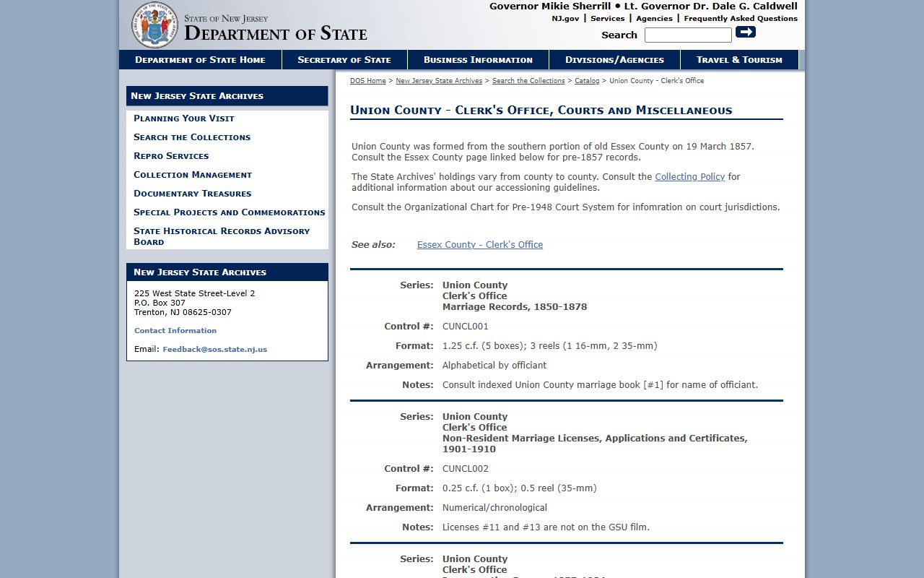Click the New Jersey state seal logo

[x=154, y=25]
